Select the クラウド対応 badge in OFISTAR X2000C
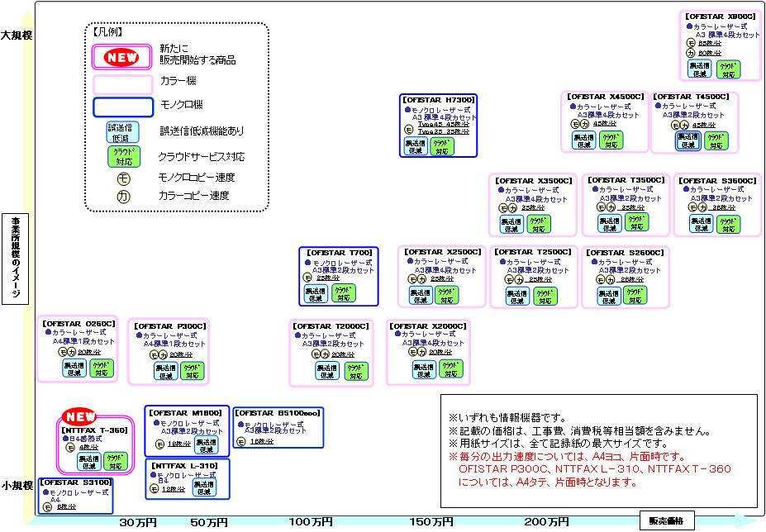Image resolution: width=766 pixels, height=532 pixels. [x=451, y=368]
